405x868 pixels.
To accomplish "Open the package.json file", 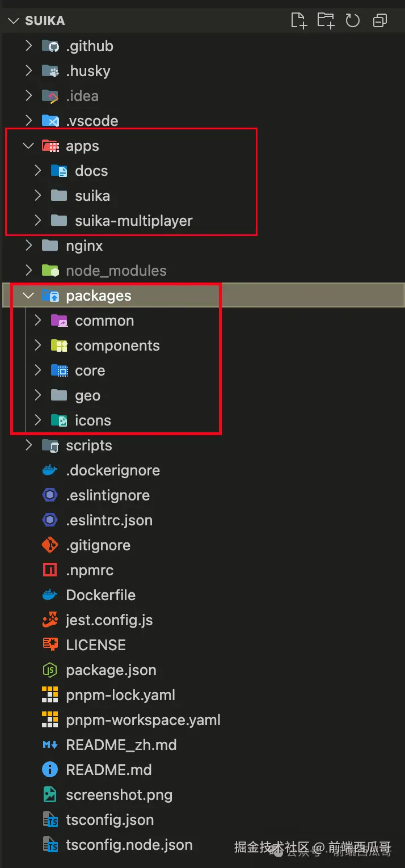I will [x=111, y=670].
